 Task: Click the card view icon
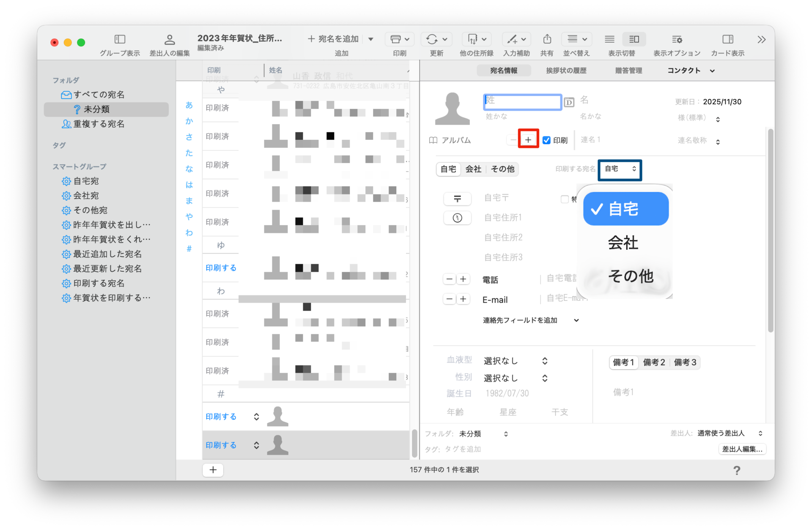727,39
